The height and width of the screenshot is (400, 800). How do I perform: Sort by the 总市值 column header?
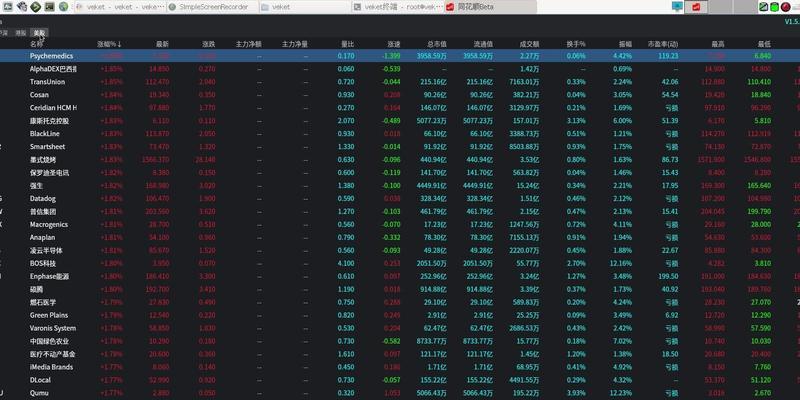pyautogui.click(x=437, y=44)
